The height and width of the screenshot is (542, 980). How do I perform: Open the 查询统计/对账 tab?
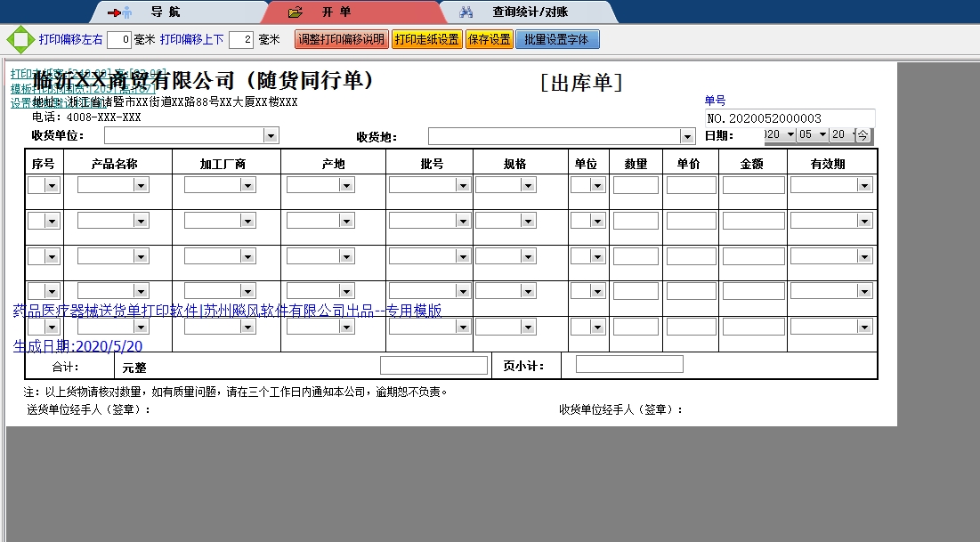530,12
